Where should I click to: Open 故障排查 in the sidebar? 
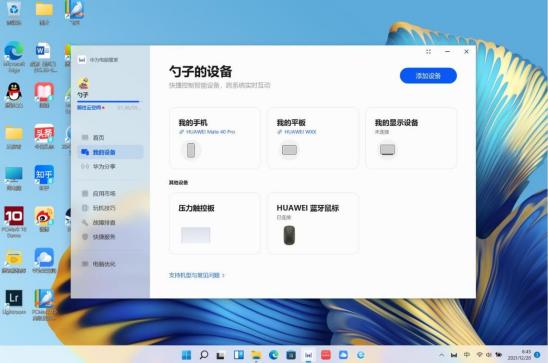point(110,223)
